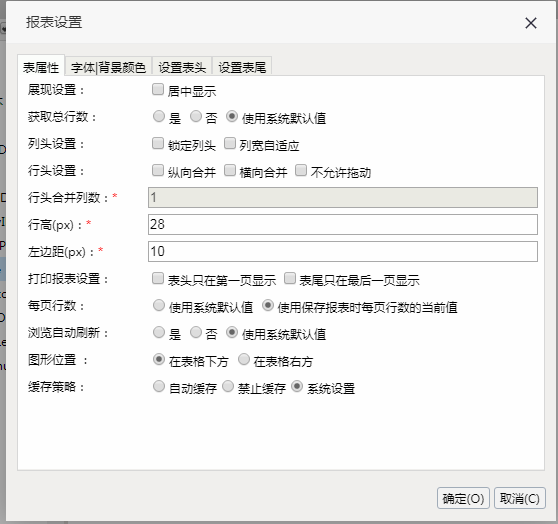Focus the 左边距(px) input field

click(x=343, y=251)
